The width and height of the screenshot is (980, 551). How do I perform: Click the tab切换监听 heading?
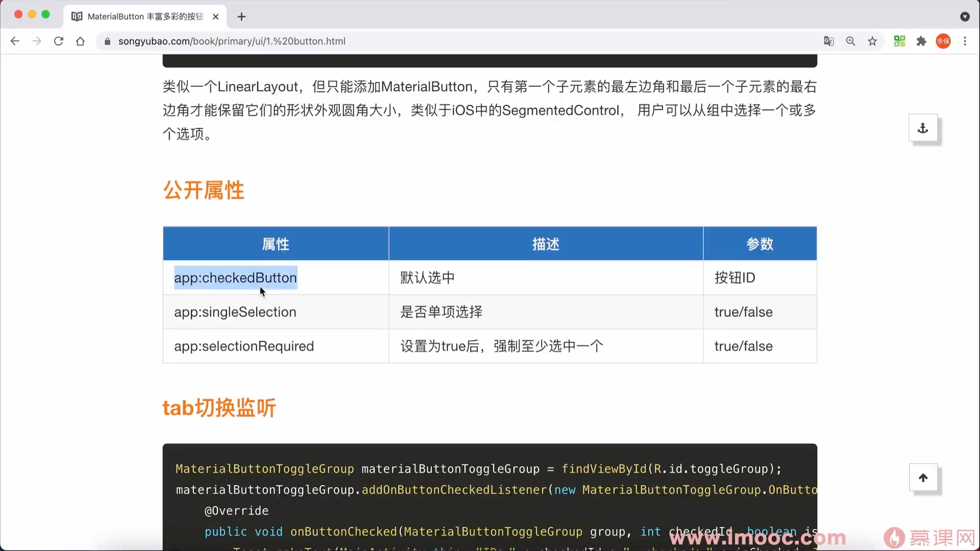coord(219,408)
